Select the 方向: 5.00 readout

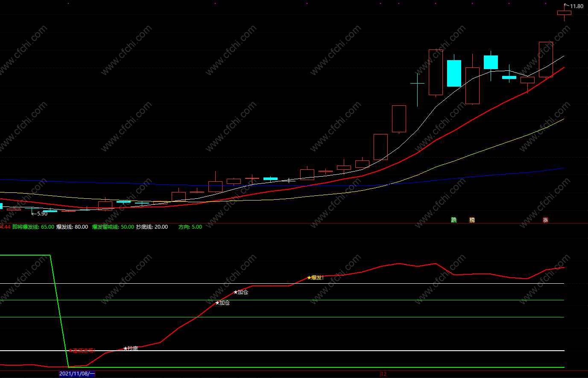pyautogui.click(x=190, y=227)
